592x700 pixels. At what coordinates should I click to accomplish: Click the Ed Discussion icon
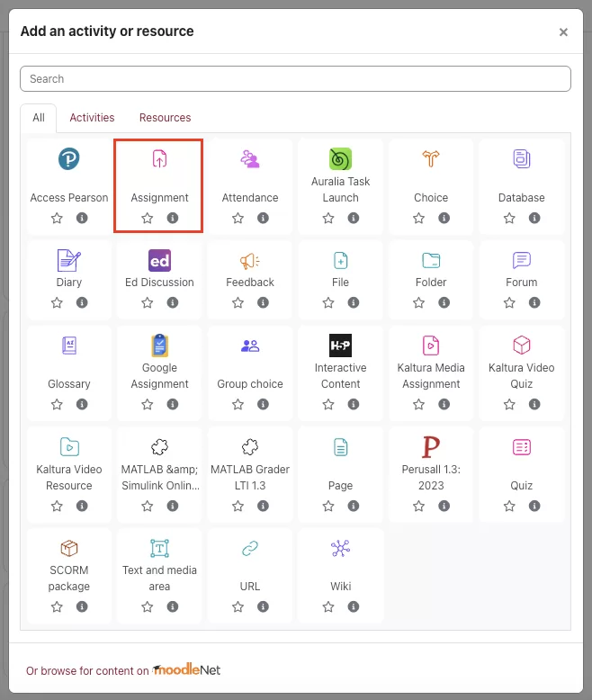tap(159, 261)
